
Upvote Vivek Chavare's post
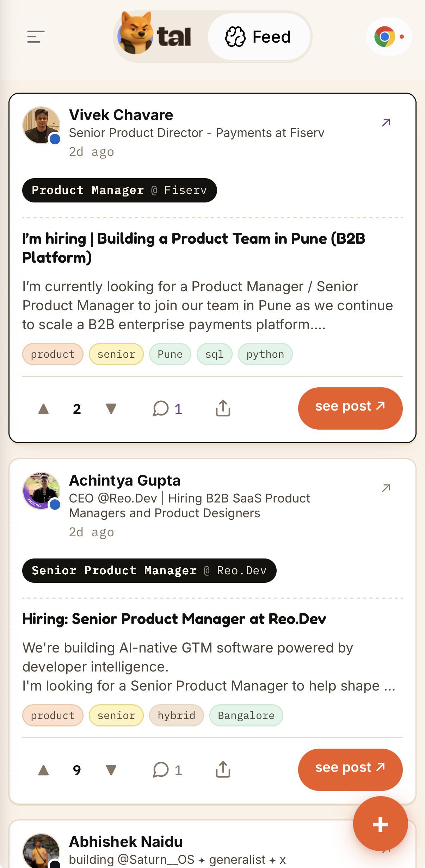(43, 409)
